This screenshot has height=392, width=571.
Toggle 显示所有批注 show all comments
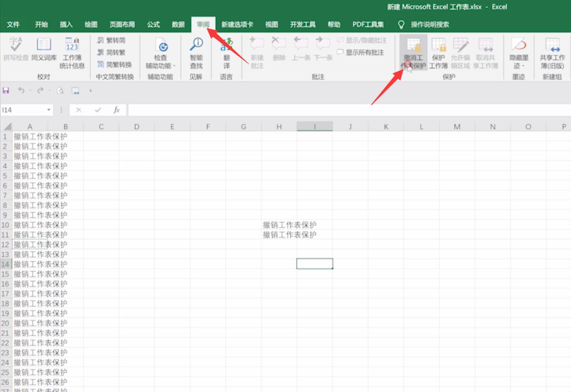pyautogui.click(x=360, y=53)
